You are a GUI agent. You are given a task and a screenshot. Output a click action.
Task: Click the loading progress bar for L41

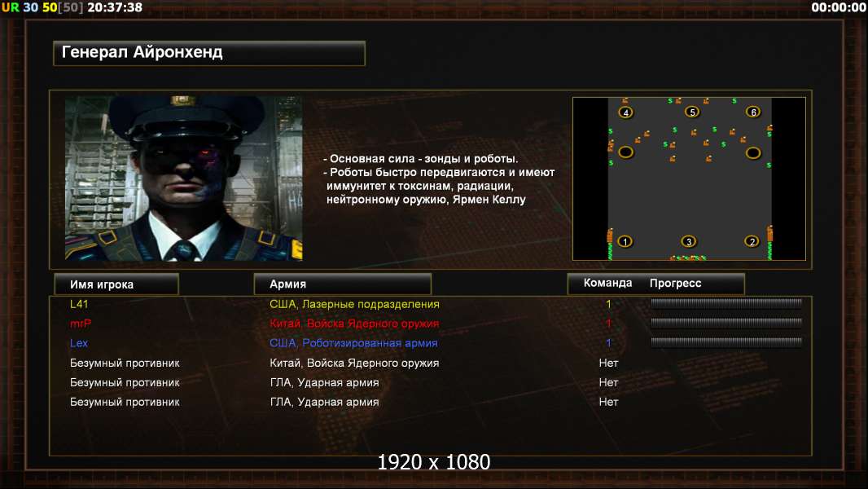click(726, 303)
